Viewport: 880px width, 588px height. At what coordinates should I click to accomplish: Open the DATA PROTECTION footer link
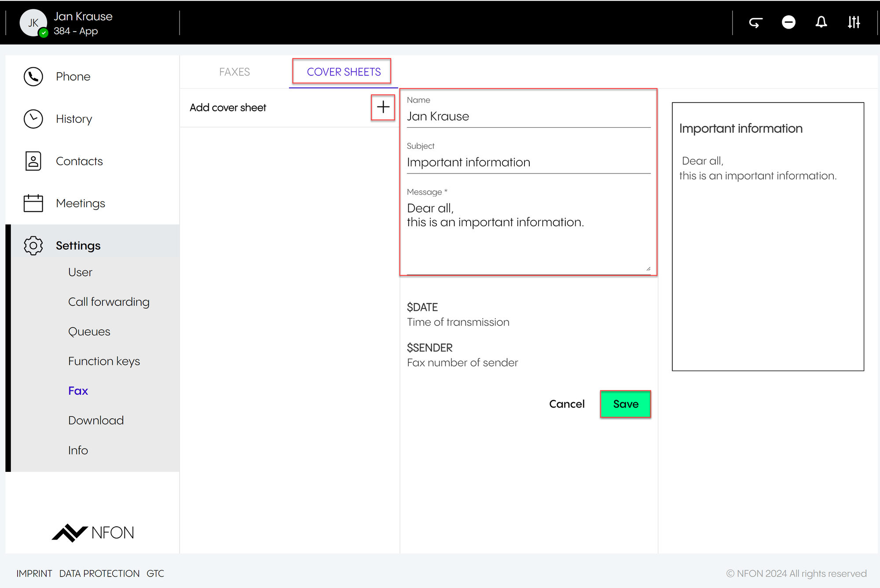pyautogui.click(x=99, y=573)
